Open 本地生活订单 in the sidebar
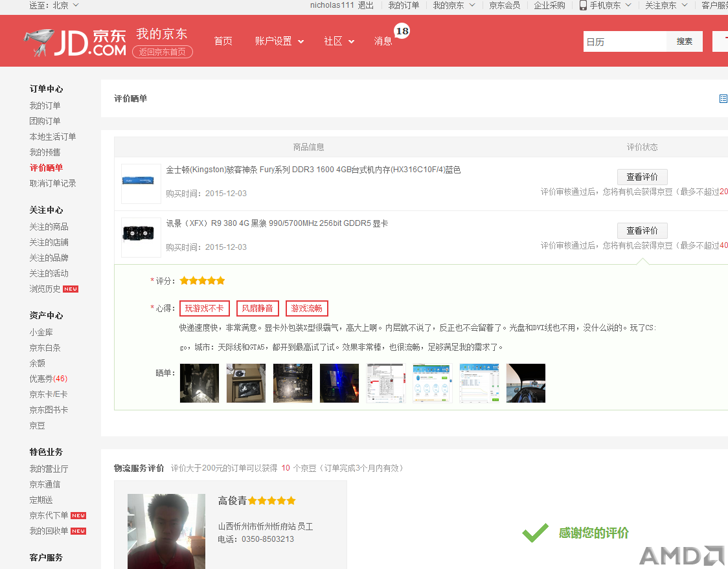The width and height of the screenshot is (728, 569). [52, 137]
